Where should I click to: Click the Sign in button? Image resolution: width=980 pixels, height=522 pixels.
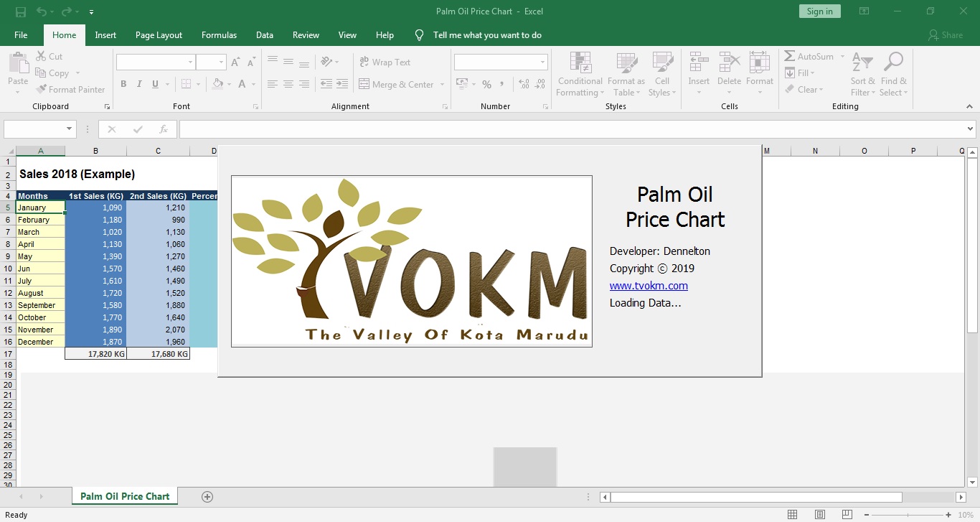(x=819, y=11)
